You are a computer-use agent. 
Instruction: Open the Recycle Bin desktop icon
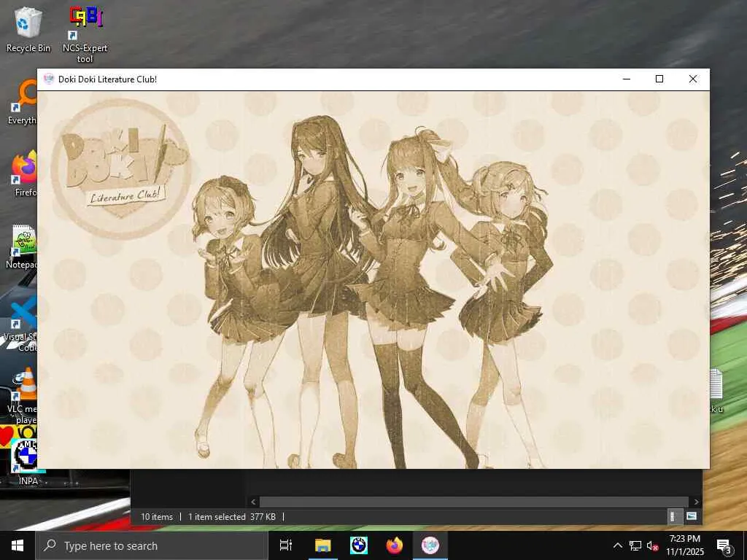[28, 29]
